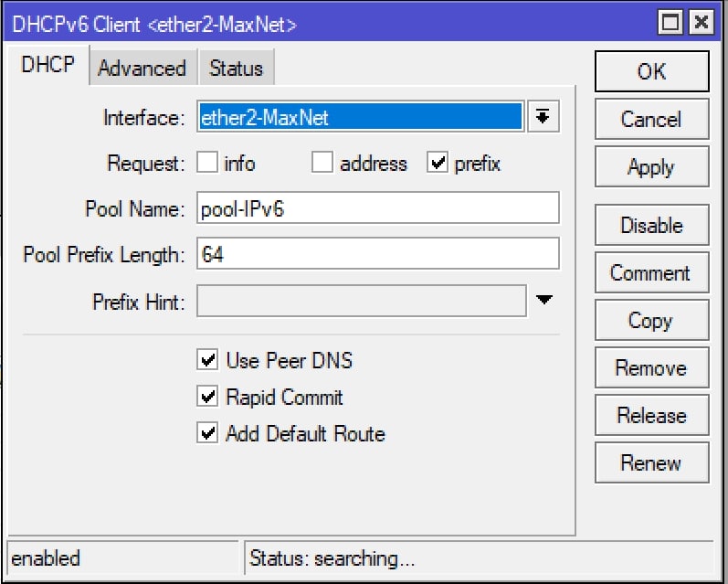
Task: Expand the Prefix Hint field arrow
Action: click(543, 300)
